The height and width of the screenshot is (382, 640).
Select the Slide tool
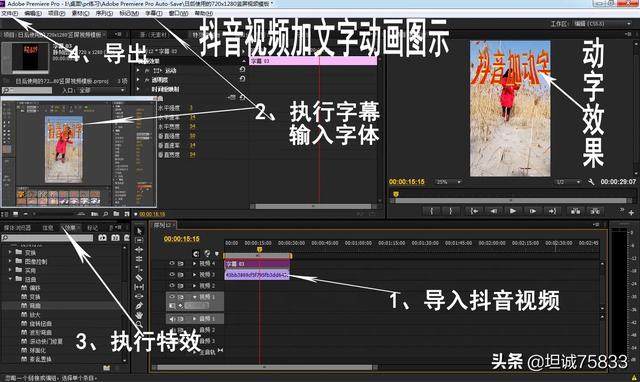[139, 296]
